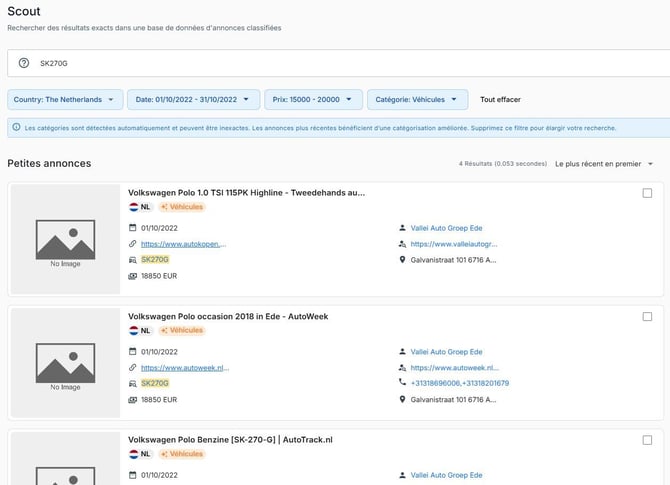Click the No Image thumbnail of Polo Highline listing
This screenshot has width=670, height=485.
click(x=65, y=239)
